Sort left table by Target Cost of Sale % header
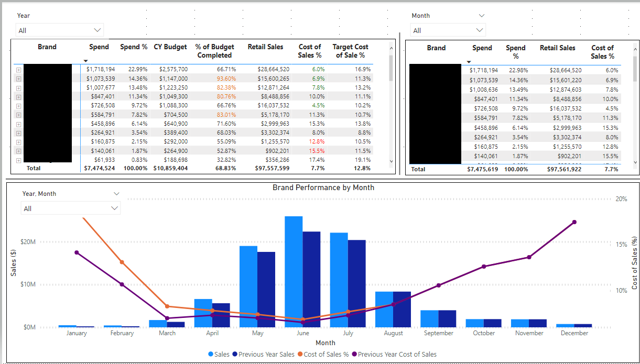 (x=350, y=51)
